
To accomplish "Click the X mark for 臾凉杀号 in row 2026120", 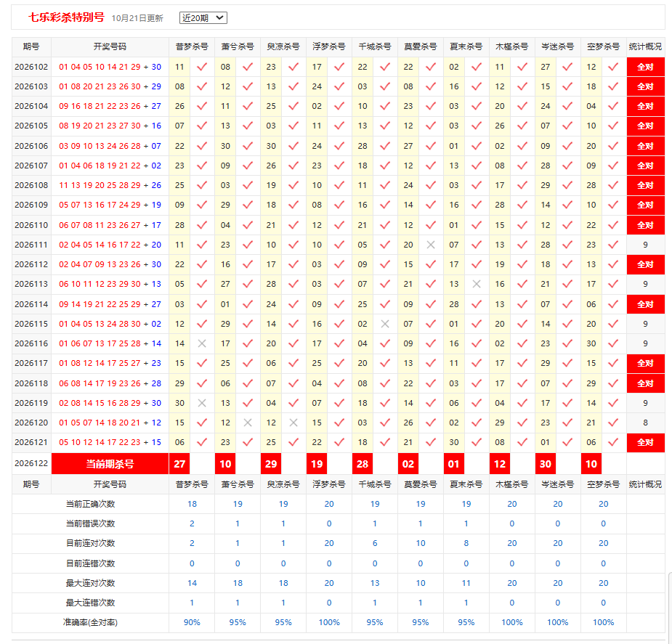I will pos(294,423).
